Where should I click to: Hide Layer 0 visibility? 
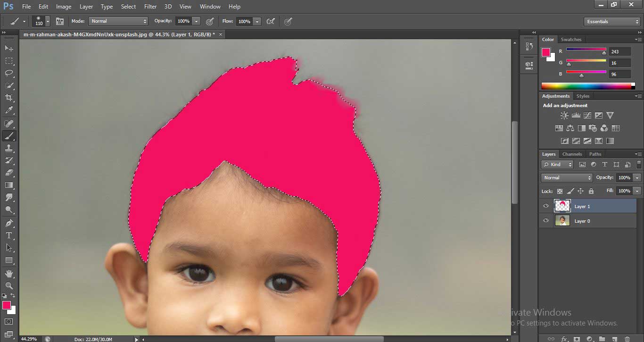546,220
